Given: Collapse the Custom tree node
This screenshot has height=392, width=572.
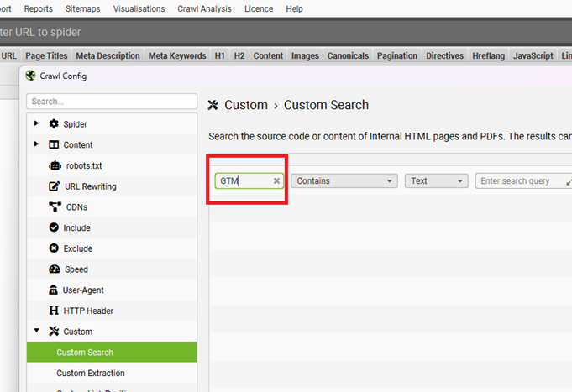Looking at the screenshot, I should point(36,331).
